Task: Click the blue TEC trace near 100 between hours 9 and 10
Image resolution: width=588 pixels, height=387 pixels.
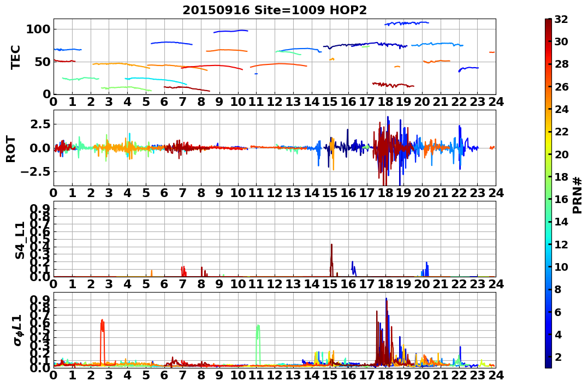Action: coord(231,31)
